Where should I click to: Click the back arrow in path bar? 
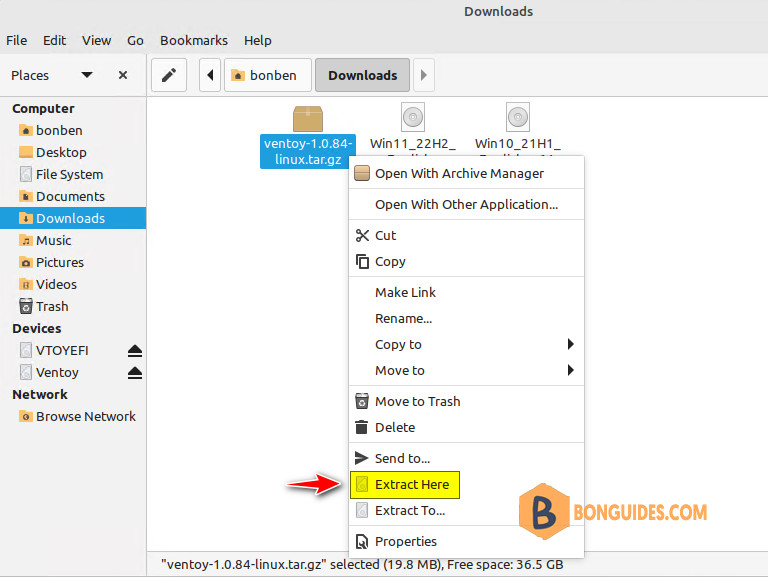(210, 75)
